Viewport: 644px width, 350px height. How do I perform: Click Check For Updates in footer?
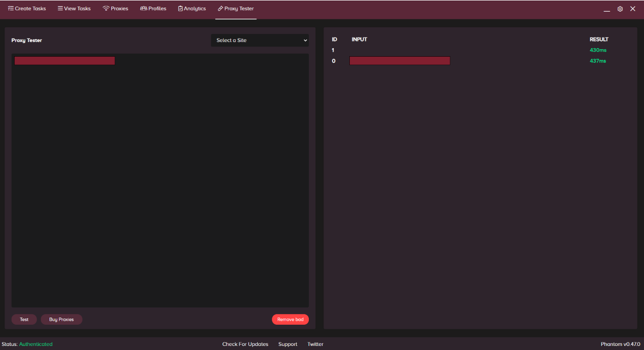(245, 344)
